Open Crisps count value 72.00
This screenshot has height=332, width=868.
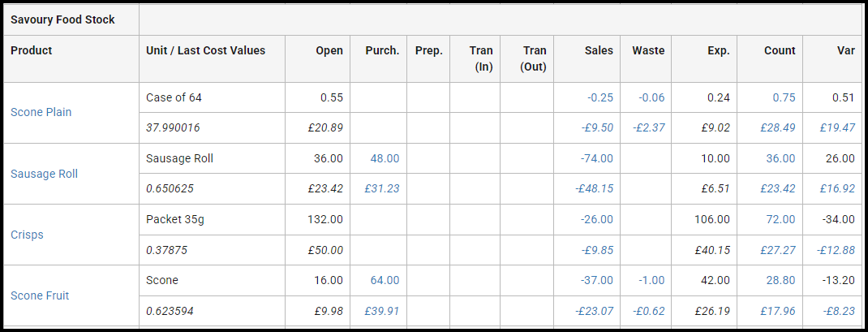point(780,219)
